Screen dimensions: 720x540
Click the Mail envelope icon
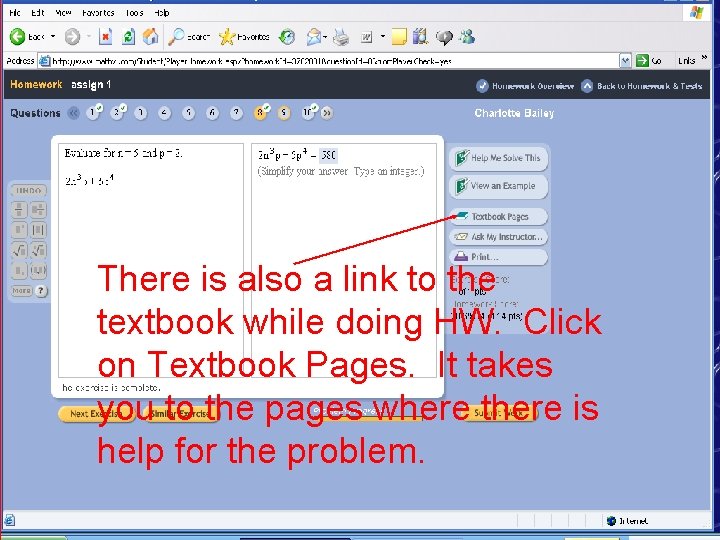pos(313,37)
